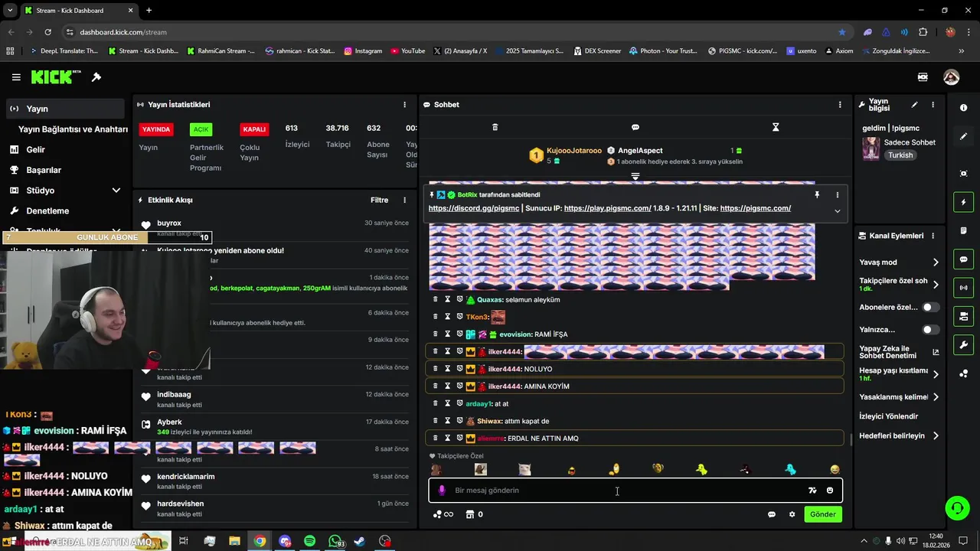The height and width of the screenshot is (551, 980).
Task: Open WhatsApp from the Windows taskbar
Action: coord(336,541)
